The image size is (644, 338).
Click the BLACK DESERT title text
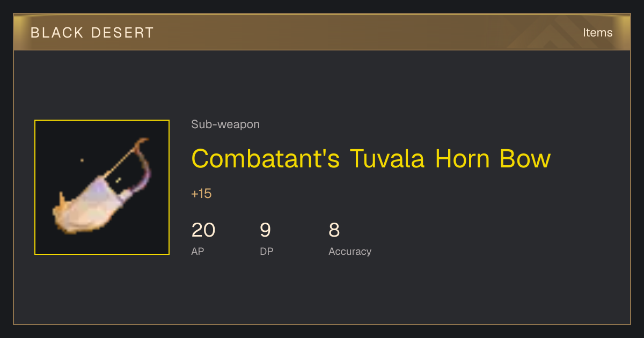click(x=92, y=33)
